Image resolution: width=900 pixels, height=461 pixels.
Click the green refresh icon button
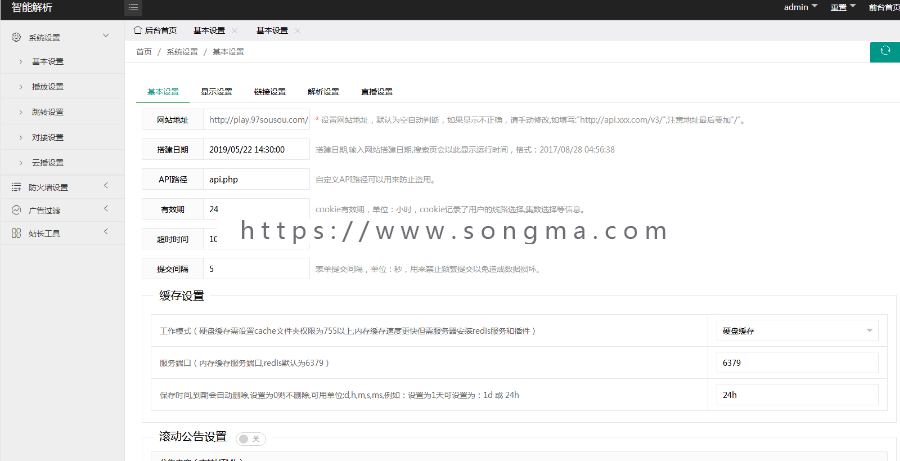tap(885, 52)
